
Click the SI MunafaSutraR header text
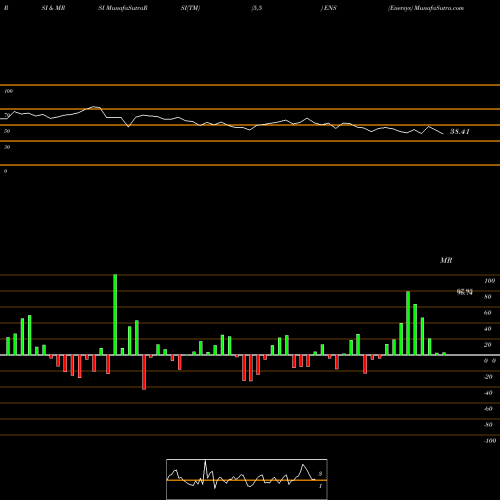pyautogui.click(x=123, y=8)
